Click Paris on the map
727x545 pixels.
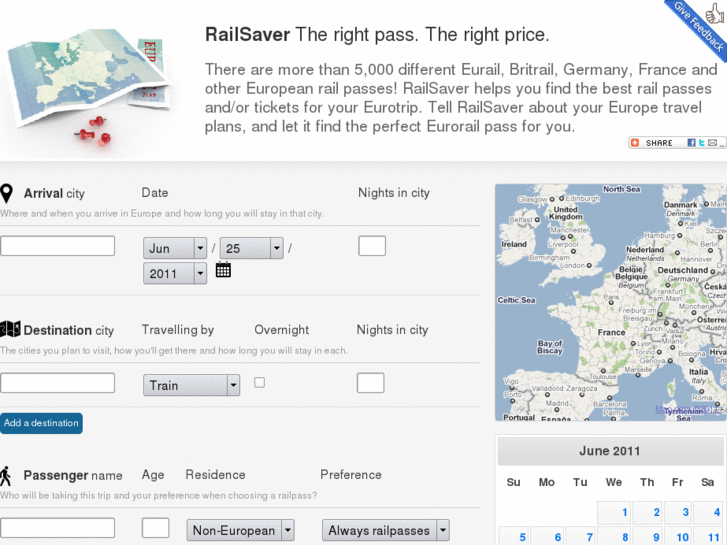coord(612,298)
